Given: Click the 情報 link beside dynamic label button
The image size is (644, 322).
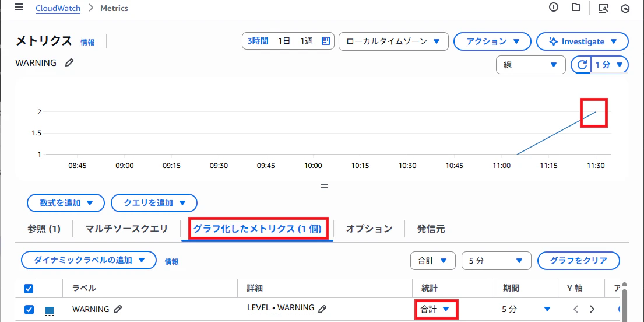Looking at the screenshot, I should click(172, 261).
